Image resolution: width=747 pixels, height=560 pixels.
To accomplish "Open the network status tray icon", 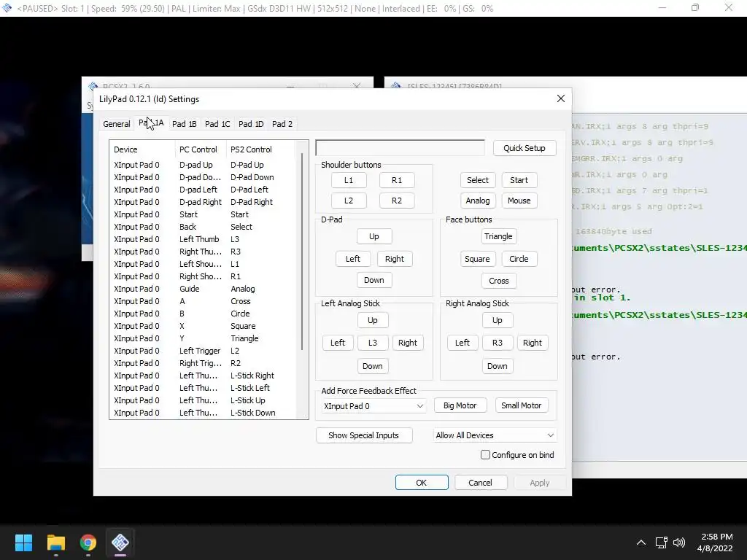I will click(x=661, y=542).
